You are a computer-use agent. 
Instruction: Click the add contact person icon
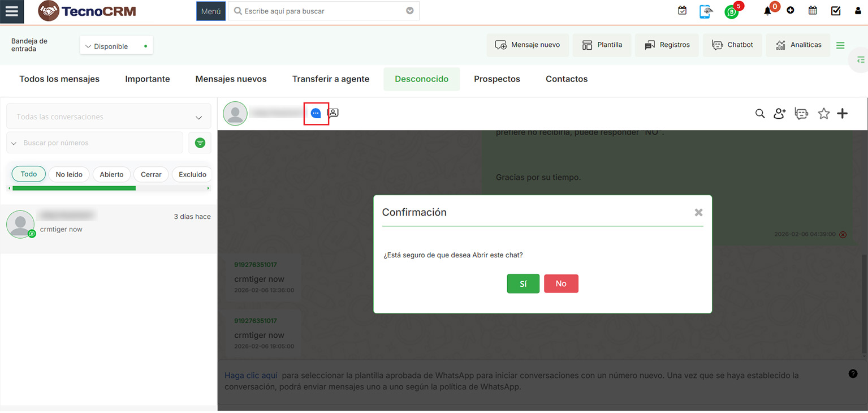780,114
